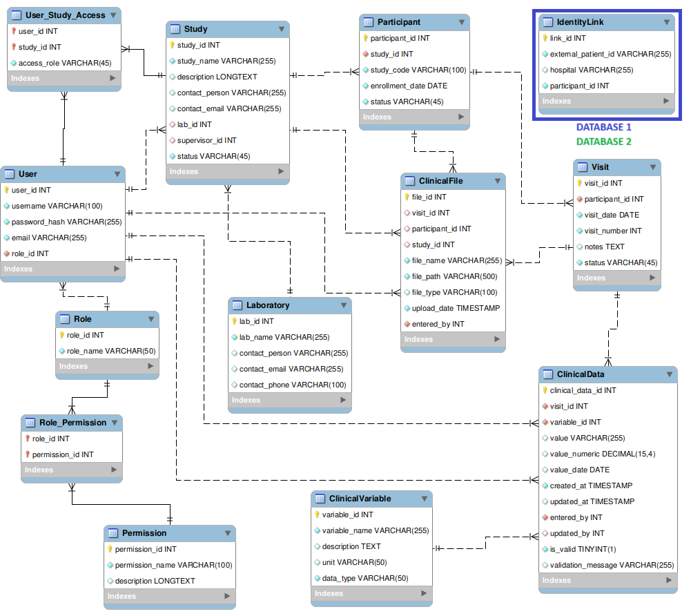Click the DATABASE 2 label
691x616 pixels.
[x=603, y=141]
